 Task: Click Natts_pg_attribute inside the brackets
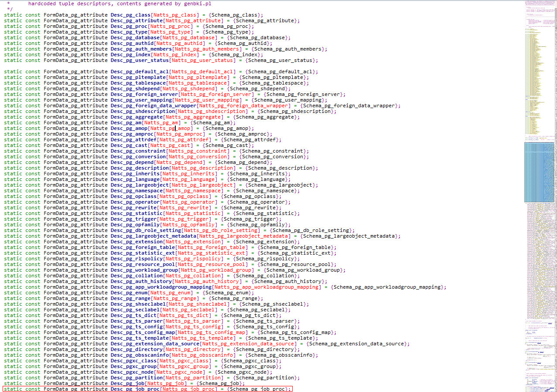pos(194,20)
